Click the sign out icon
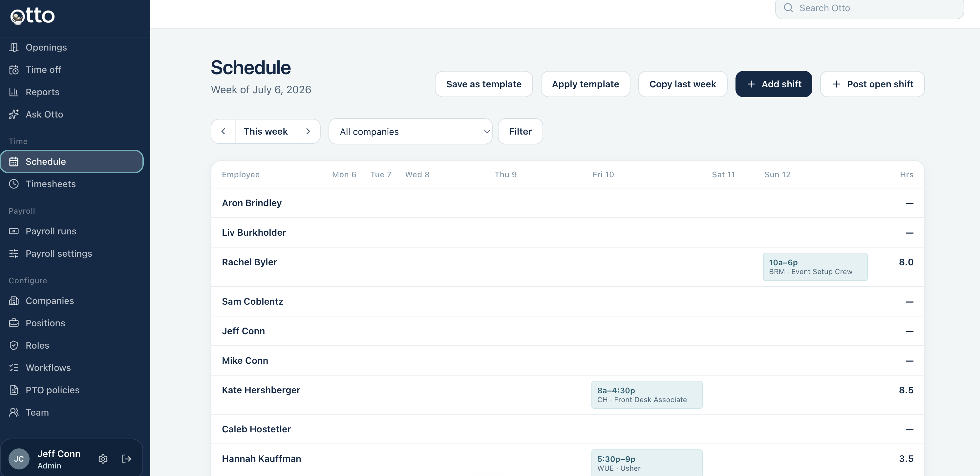Screen dimensions: 980x476 (x=127, y=459)
